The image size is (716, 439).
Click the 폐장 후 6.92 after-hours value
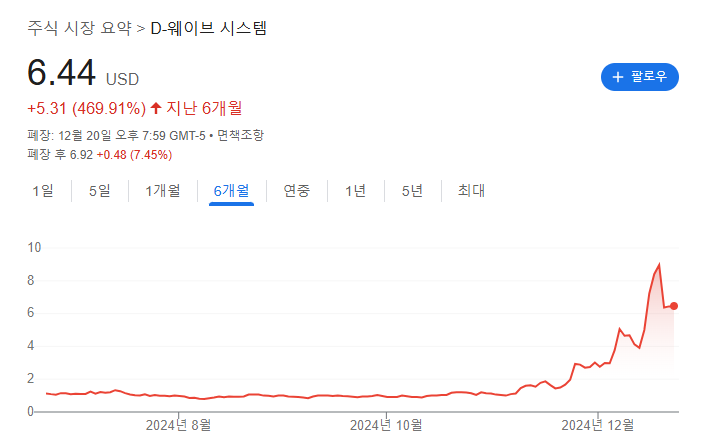pyautogui.click(x=60, y=154)
